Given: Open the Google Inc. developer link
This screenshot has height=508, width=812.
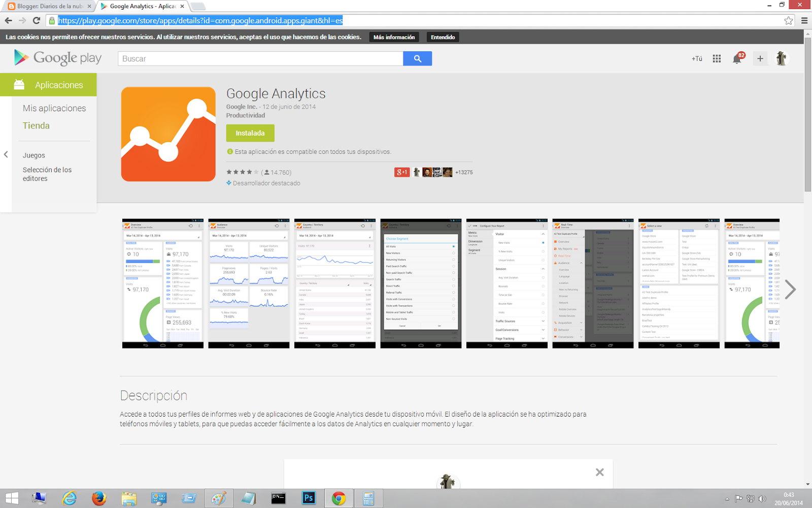Looking at the screenshot, I should pyautogui.click(x=242, y=107).
